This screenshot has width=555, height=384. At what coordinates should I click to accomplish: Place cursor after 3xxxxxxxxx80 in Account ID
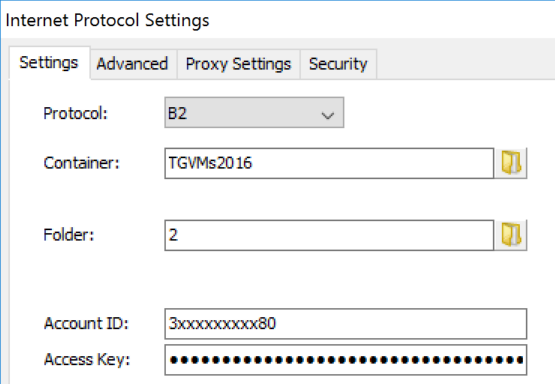click(x=278, y=323)
